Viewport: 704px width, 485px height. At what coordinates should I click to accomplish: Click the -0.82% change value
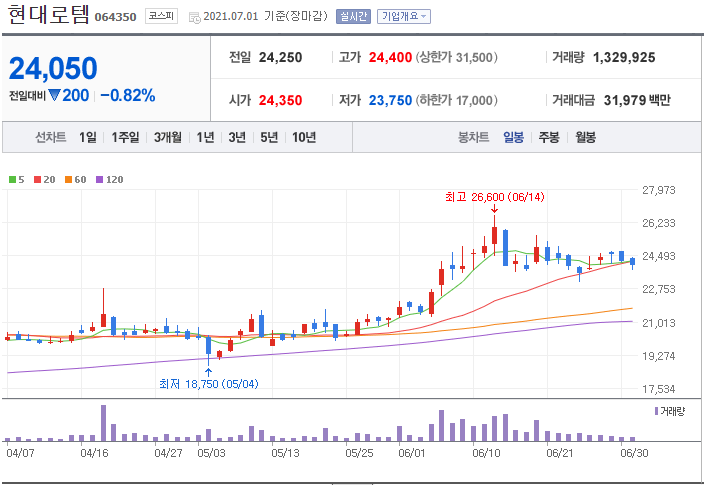[x=128, y=95]
